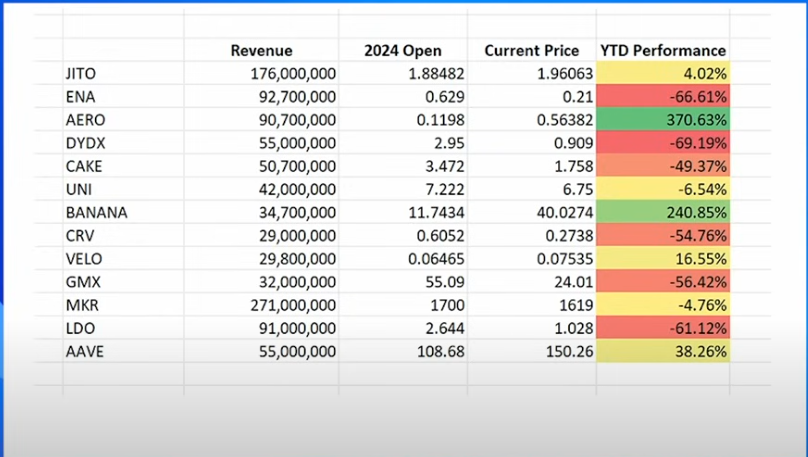Click VELO 2024 open value 0.06465

point(403,259)
